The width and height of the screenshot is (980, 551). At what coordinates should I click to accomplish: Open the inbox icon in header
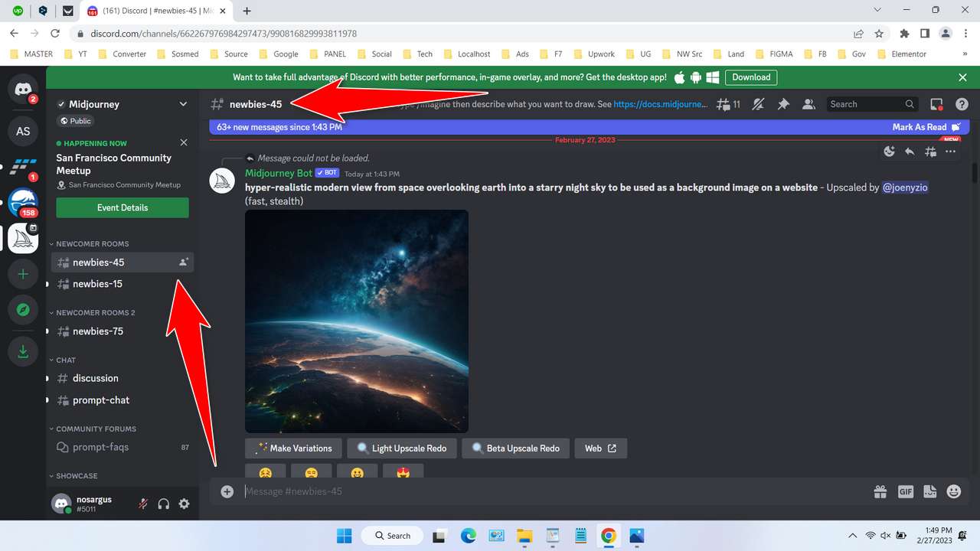[x=936, y=104]
